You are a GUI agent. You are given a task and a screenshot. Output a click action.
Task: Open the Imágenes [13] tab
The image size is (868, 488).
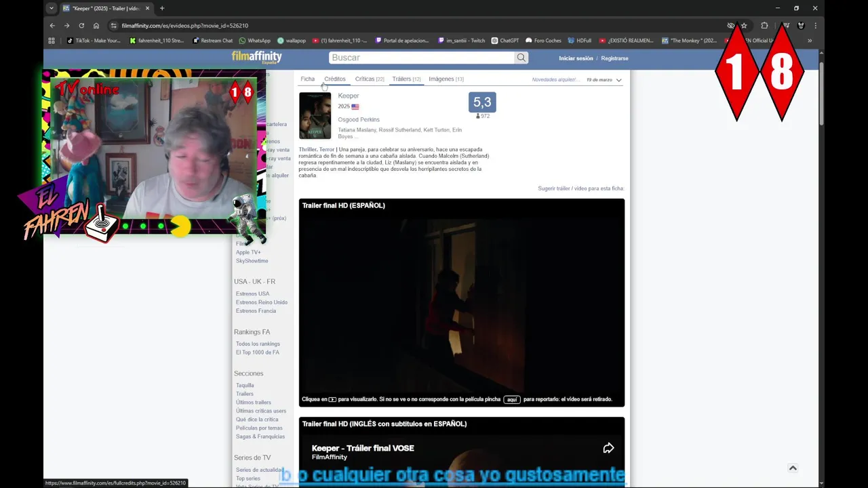coord(446,79)
